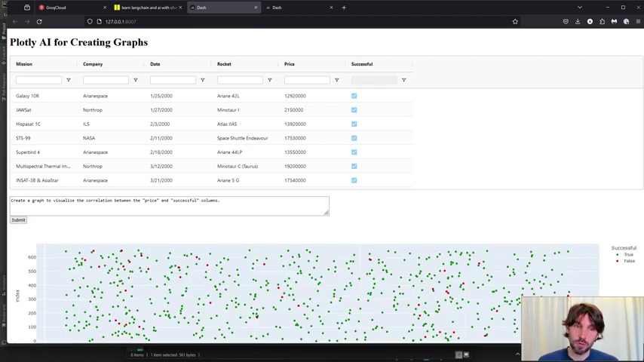Toggle Successful checkbox for JAWSat
This screenshot has width=644, height=362.
pyautogui.click(x=354, y=110)
